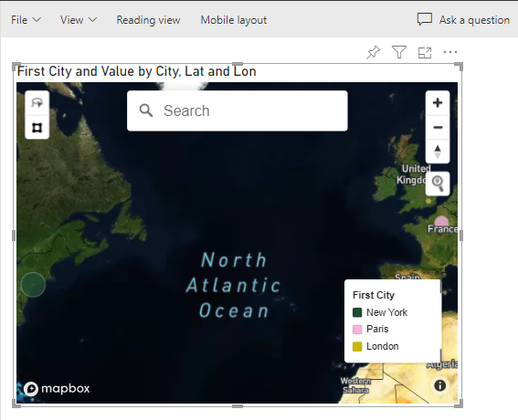The height and width of the screenshot is (420, 518).
Task: Switch to Reading view
Action: coord(148,20)
